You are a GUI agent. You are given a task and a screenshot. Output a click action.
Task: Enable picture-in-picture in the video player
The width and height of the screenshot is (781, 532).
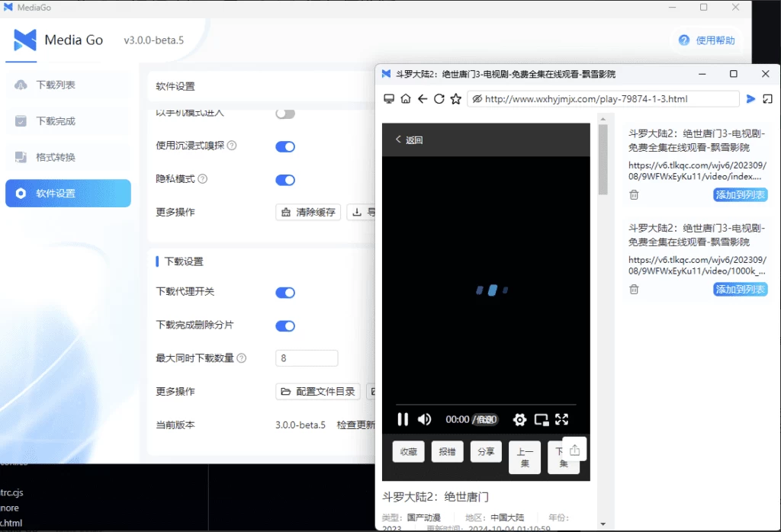tap(542, 419)
